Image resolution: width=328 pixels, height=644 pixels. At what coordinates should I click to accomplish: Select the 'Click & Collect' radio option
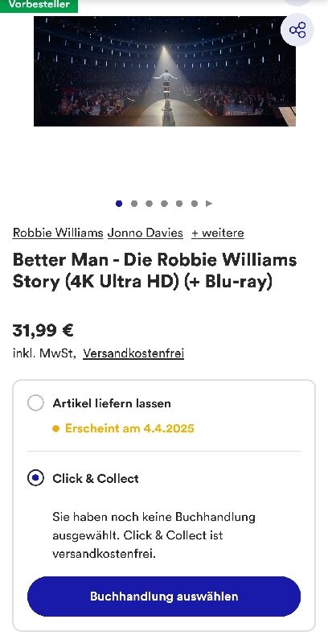coord(35,478)
